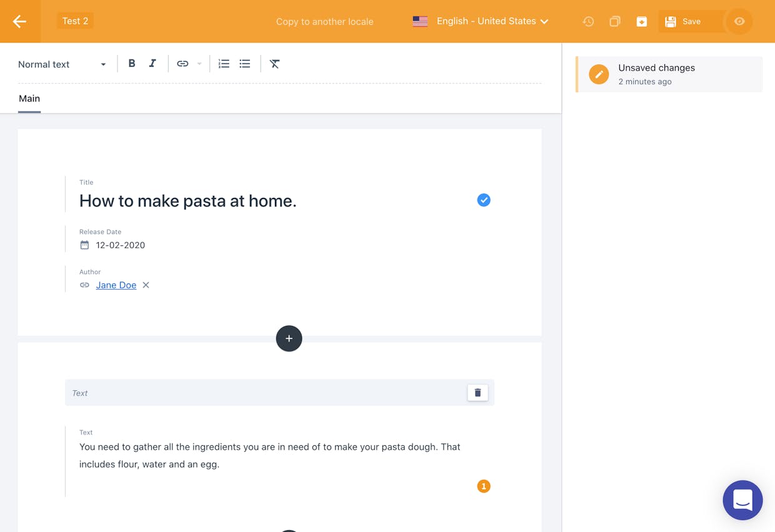Image resolution: width=775 pixels, height=532 pixels.
Task: Save the entry
Action: point(691,21)
